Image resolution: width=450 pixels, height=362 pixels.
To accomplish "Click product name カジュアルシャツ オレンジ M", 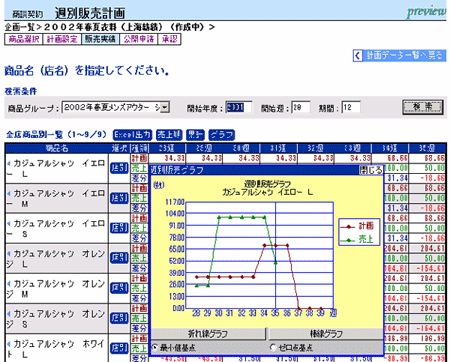I will point(57,289).
